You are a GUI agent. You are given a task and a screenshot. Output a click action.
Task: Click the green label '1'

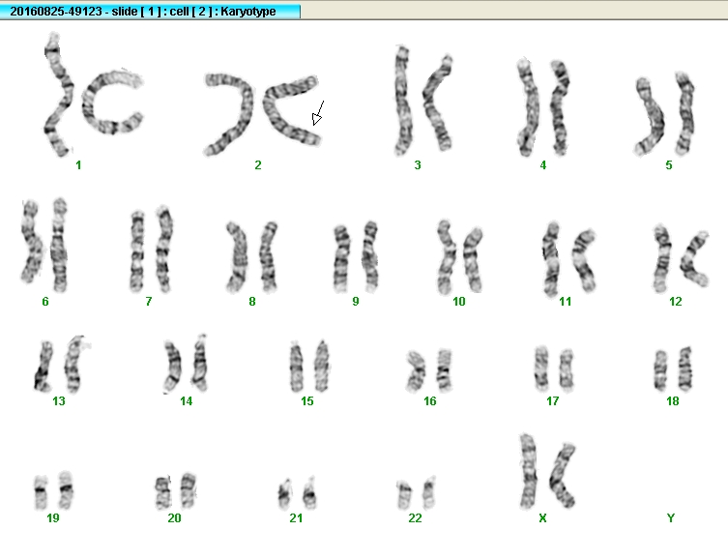78,164
